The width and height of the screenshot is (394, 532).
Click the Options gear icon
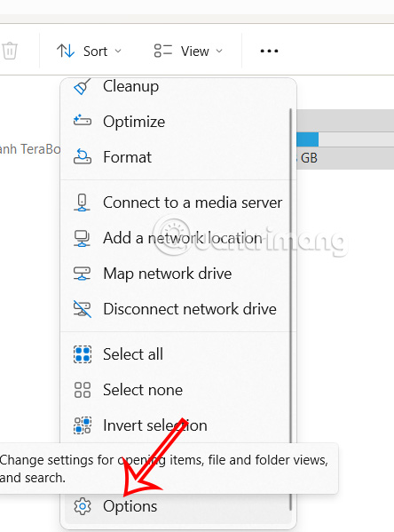click(x=82, y=506)
